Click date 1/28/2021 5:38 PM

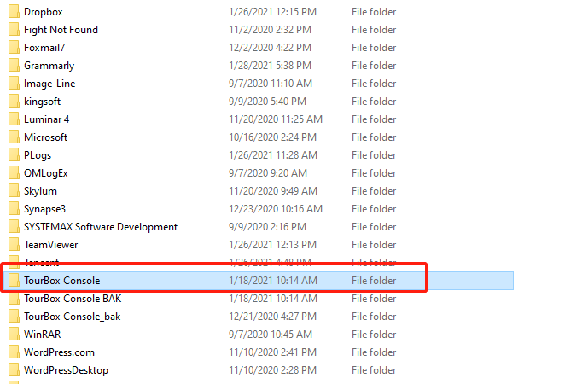(270, 66)
